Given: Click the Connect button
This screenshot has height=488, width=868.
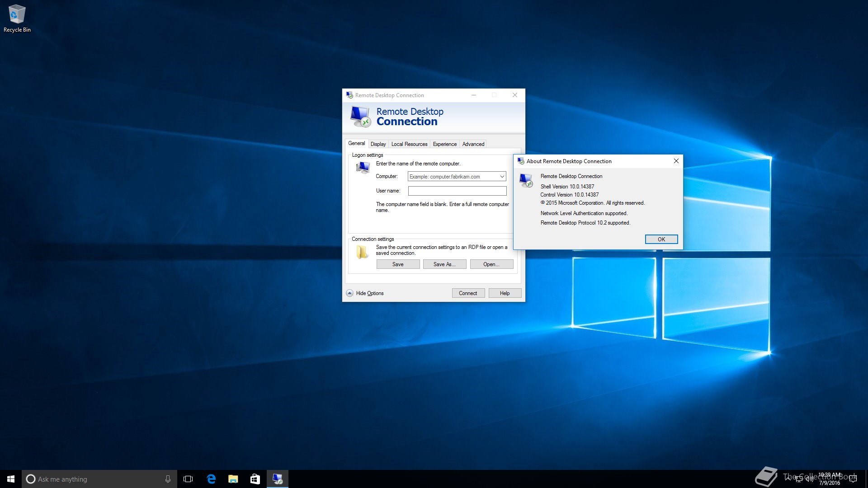Looking at the screenshot, I should tap(468, 293).
